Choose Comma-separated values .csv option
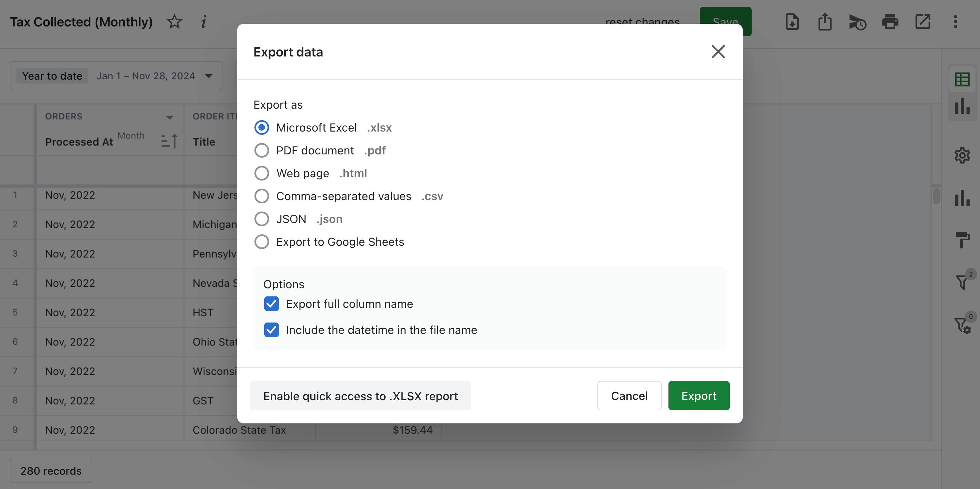Viewport: 980px width, 489px height. [x=262, y=196]
